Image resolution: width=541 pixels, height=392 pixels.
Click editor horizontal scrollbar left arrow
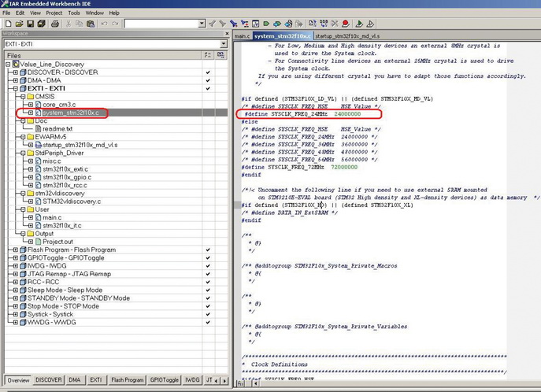[255, 383]
